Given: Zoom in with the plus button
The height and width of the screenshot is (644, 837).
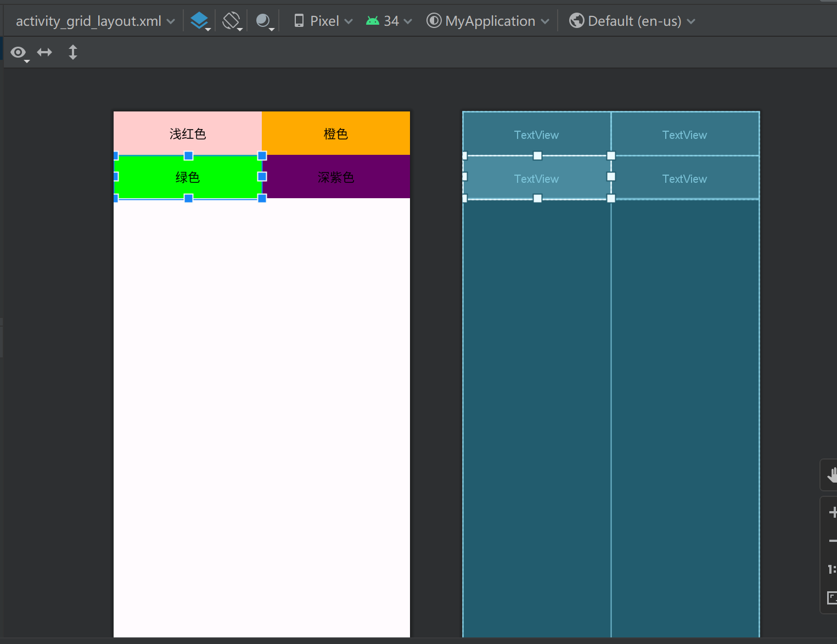Looking at the screenshot, I should [x=832, y=512].
